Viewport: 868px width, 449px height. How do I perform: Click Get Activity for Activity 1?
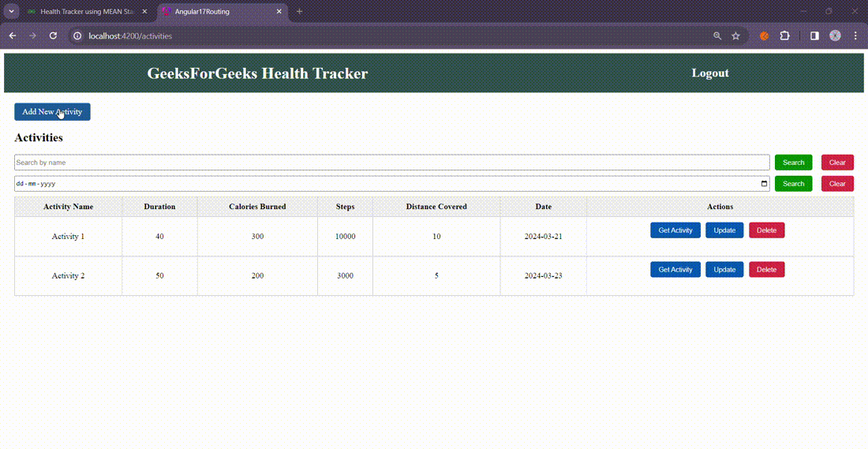675,230
